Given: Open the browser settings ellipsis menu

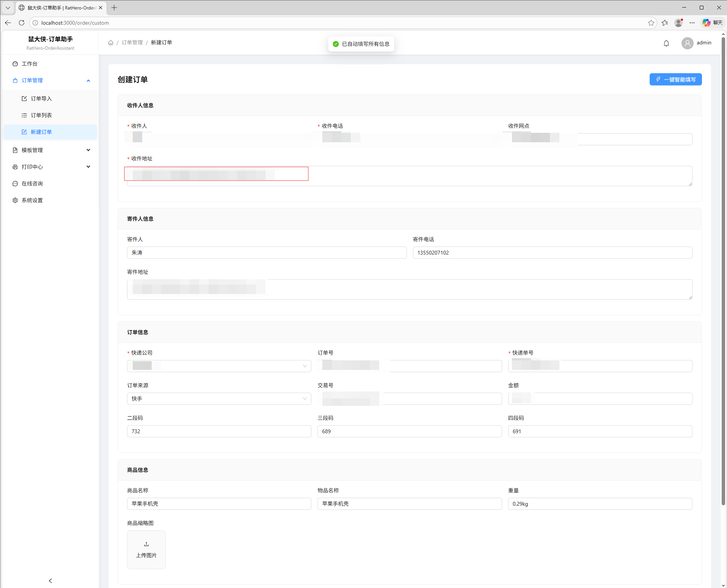Looking at the screenshot, I should [x=692, y=23].
